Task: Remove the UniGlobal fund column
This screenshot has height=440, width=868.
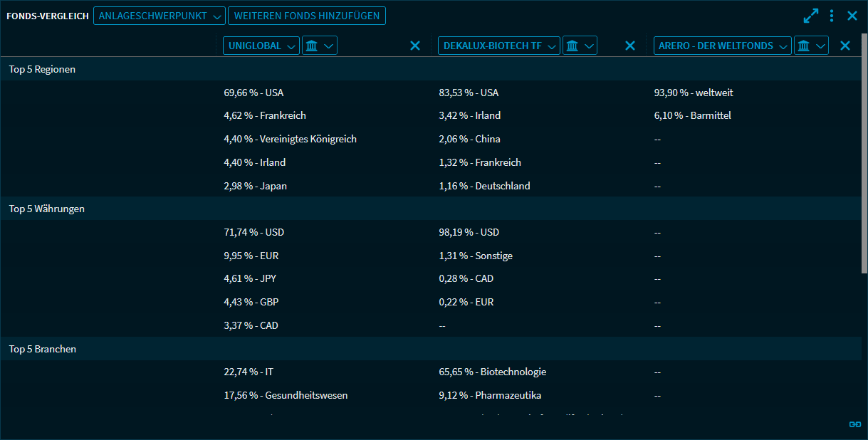Action: (415, 46)
